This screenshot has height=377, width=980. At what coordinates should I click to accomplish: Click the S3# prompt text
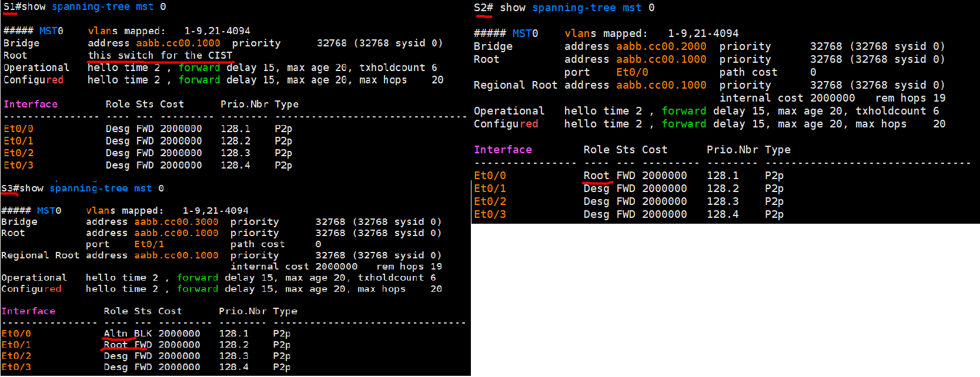tap(10, 188)
